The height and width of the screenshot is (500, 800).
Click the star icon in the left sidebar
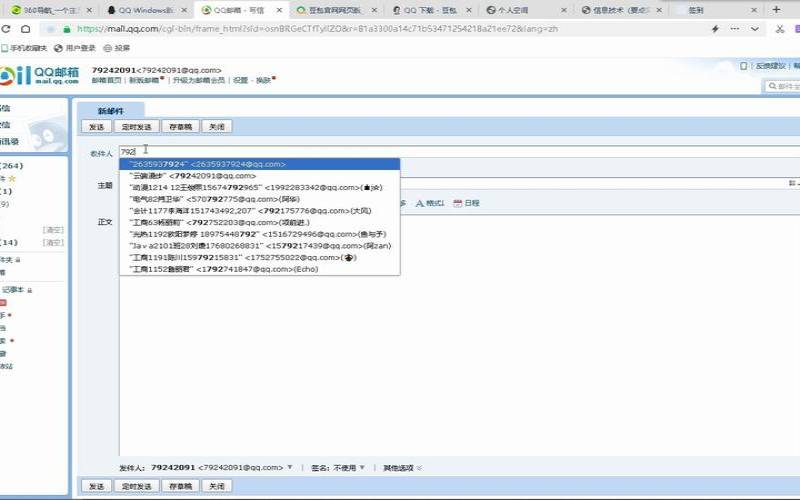pos(12,179)
